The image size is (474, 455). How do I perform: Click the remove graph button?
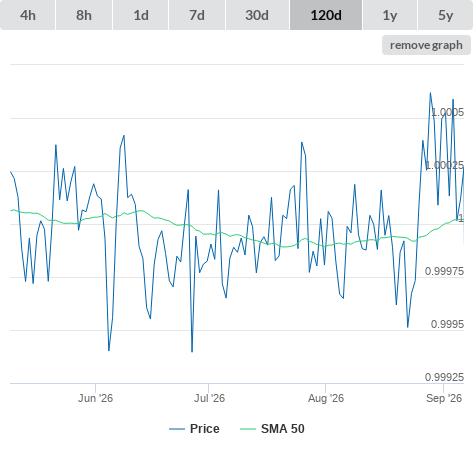426,45
